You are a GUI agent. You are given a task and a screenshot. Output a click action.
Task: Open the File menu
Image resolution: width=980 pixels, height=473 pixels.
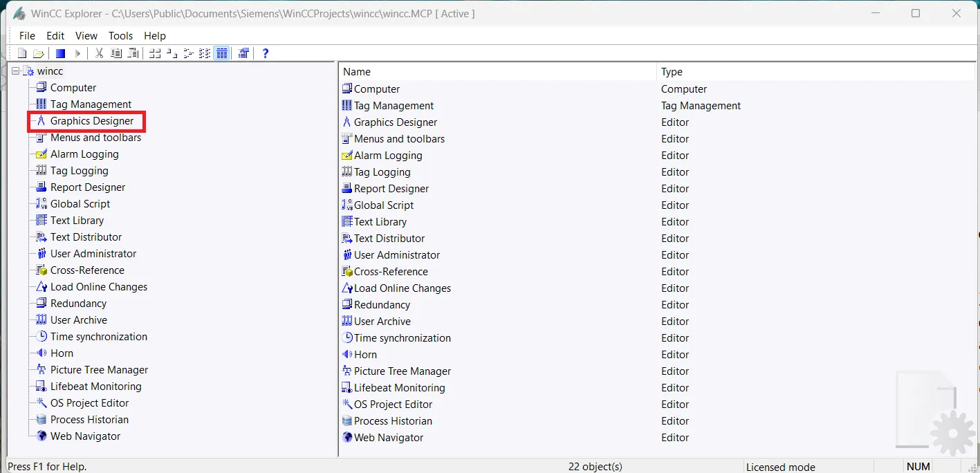click(27, 36)
